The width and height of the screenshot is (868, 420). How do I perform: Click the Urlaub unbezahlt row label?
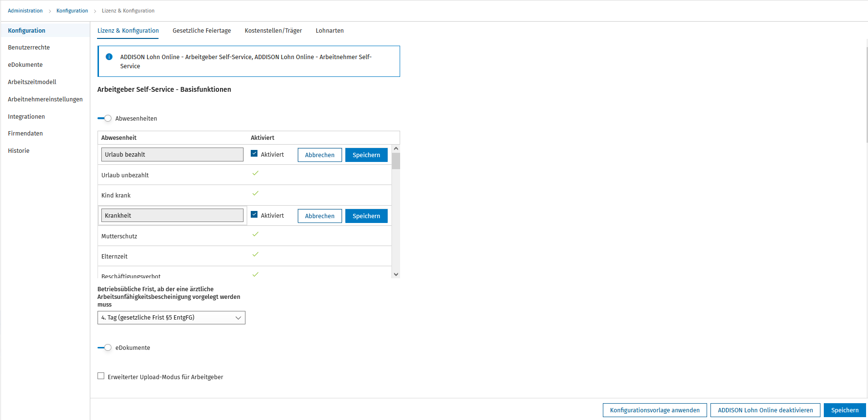tap(125, 175)
